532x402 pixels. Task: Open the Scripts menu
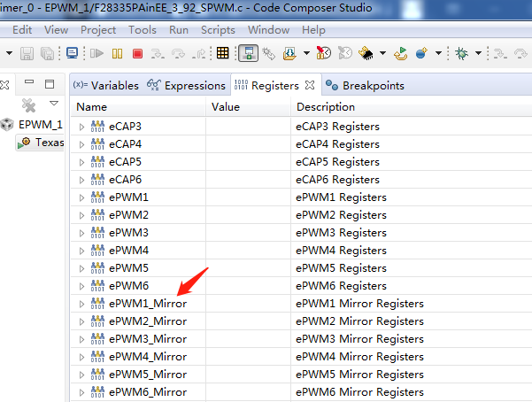[x=218, y=30]
